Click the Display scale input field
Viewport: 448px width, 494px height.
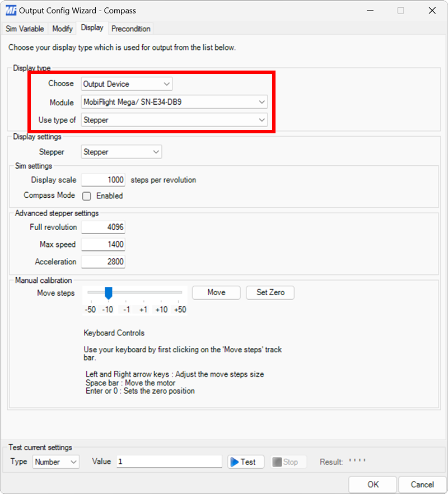pos(103,179)
